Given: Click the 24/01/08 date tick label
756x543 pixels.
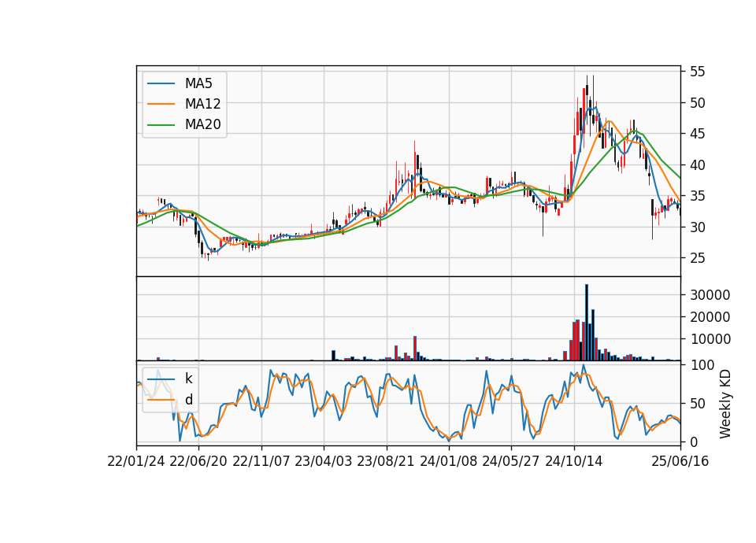Looking at the screenshot, I should tap(448, 461).
